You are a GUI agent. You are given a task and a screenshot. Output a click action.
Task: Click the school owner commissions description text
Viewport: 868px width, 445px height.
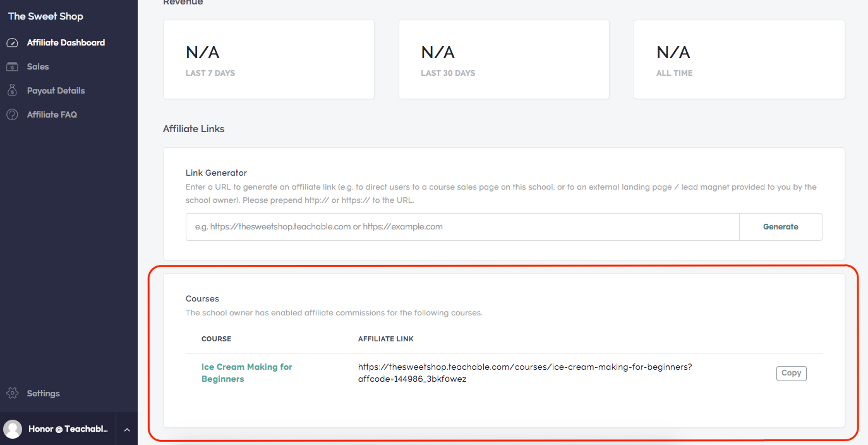[334, 313]
